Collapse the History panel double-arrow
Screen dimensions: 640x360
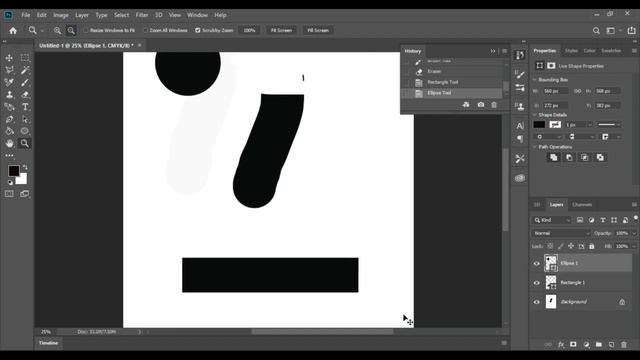click(x=493, y=51)
